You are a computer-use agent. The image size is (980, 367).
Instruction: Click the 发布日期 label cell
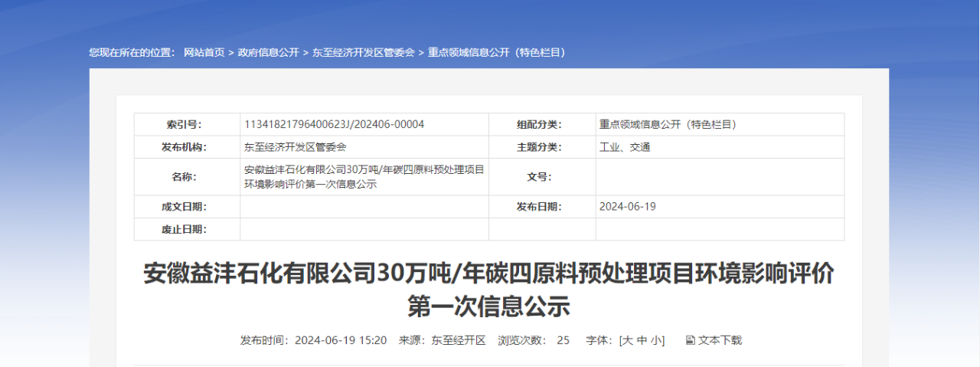click(x=543, y=207)
